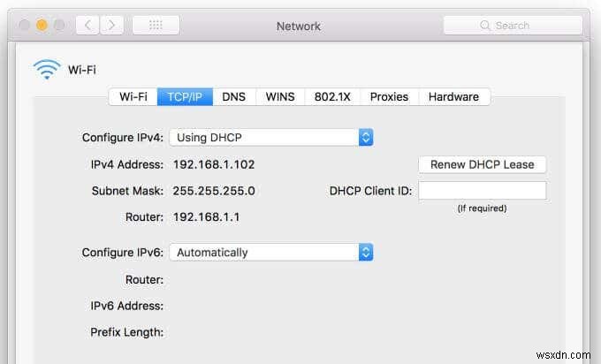Click the back navigation arrow
Screen dimensions: 601x364
tap(87, 26)
